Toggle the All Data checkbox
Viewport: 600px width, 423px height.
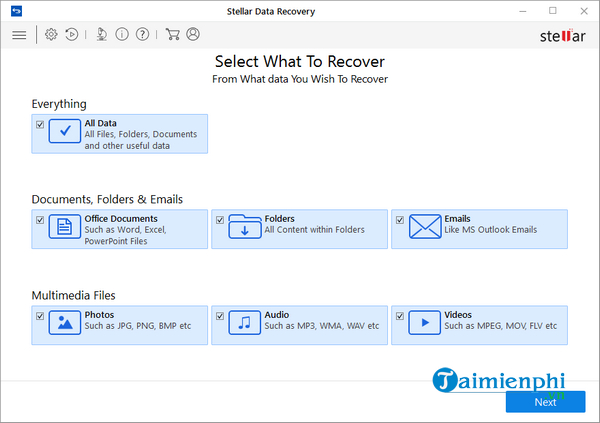[x=40, y=125]
